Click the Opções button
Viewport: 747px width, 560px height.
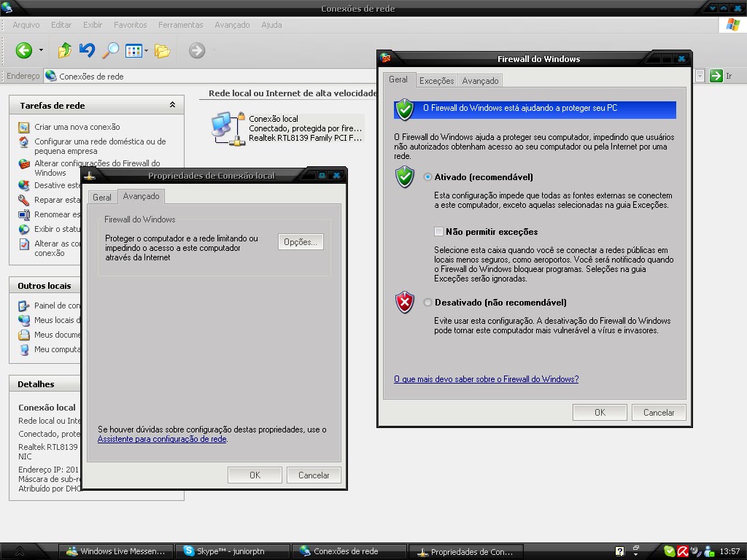coord(300,241)
